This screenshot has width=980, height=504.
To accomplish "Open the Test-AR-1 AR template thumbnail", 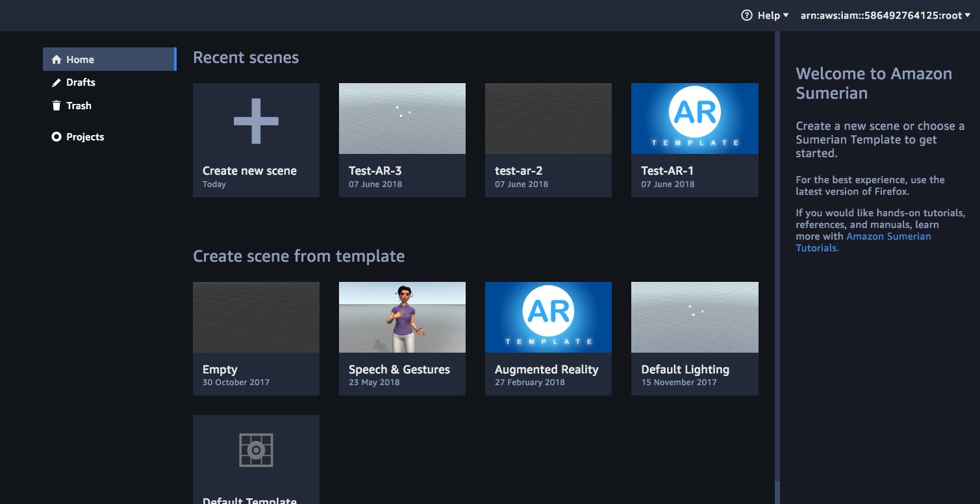I will click(x=695, y=118).
